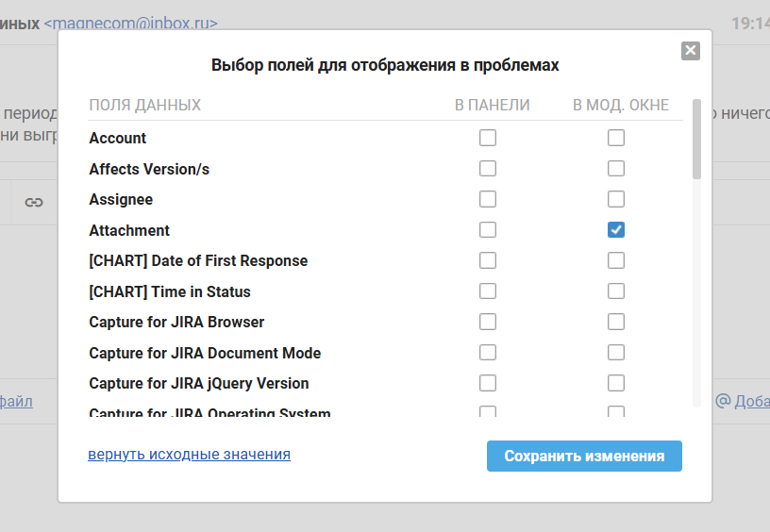Click the @ icon next to Доба link
The image size is (770, 532).
[724, 401]
